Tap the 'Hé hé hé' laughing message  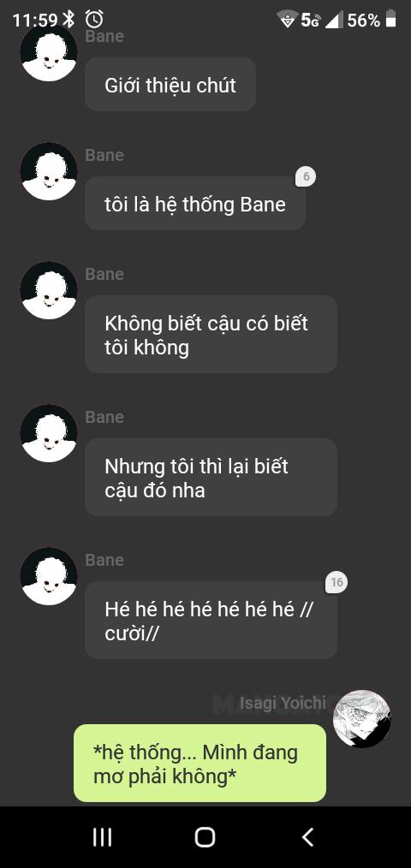point(211,620)
